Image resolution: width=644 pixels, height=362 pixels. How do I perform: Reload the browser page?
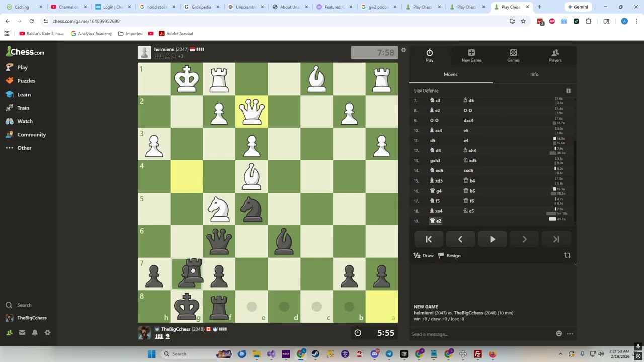tap(31, 21)
